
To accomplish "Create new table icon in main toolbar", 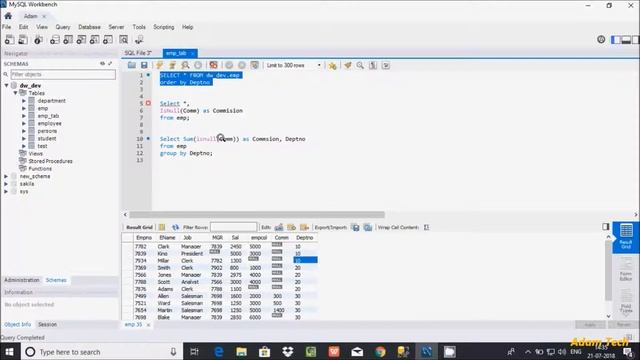I will click(x=68, y=40).
